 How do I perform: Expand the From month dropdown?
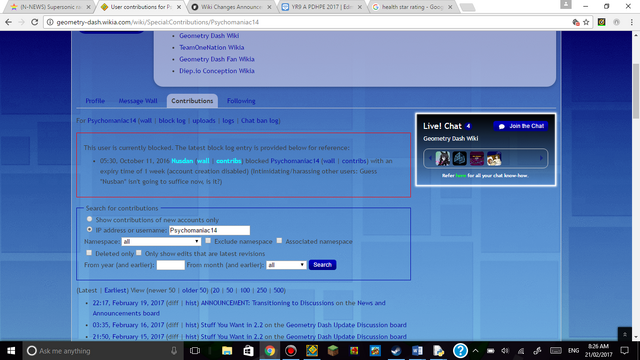click(286, 265)
